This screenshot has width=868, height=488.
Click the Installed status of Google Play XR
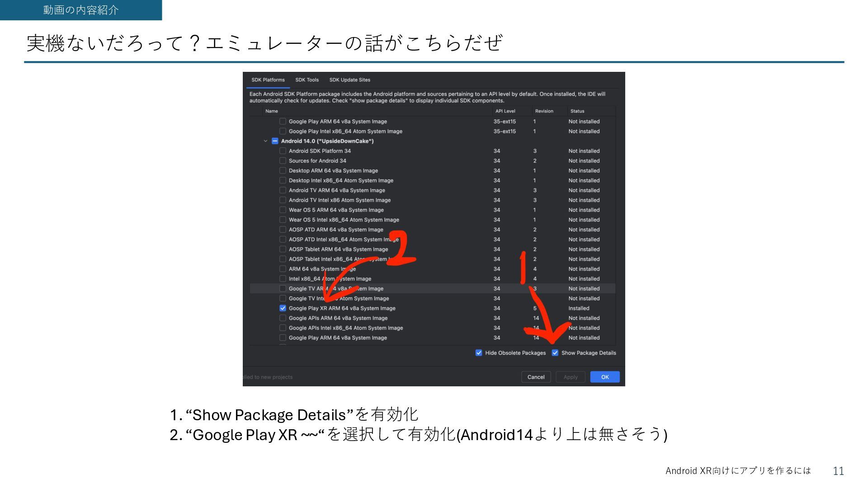click(579, 308)
